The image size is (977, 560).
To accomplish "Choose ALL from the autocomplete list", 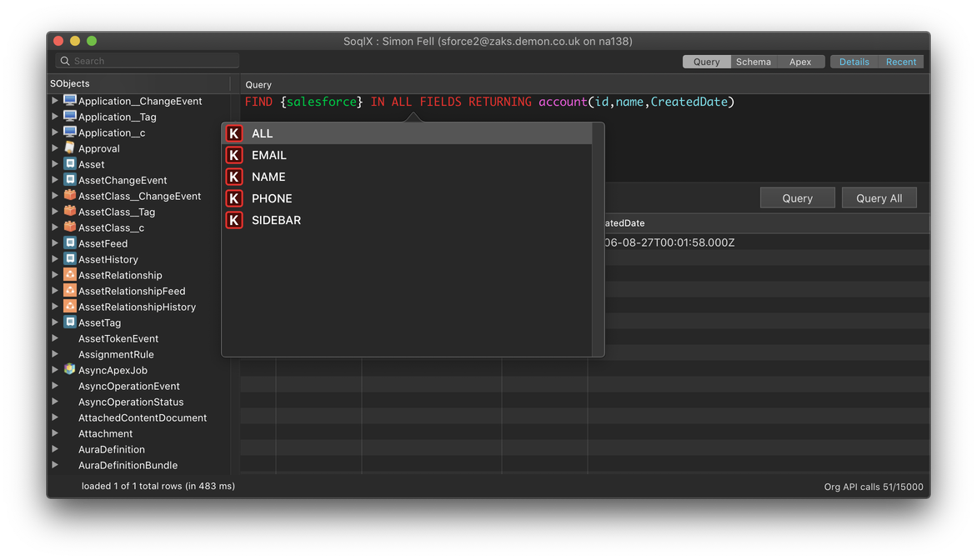I will coord(407,133).
